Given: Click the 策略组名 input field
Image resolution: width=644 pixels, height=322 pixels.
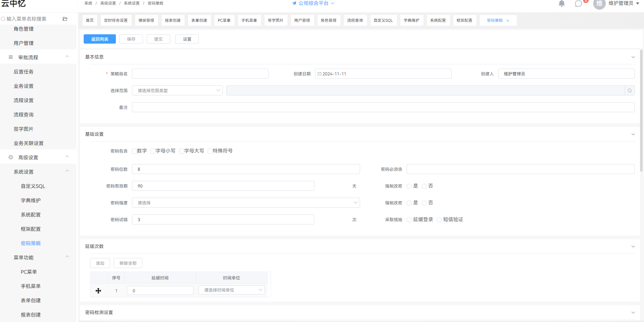Looking at the screenshot, I should click(200, 74).
